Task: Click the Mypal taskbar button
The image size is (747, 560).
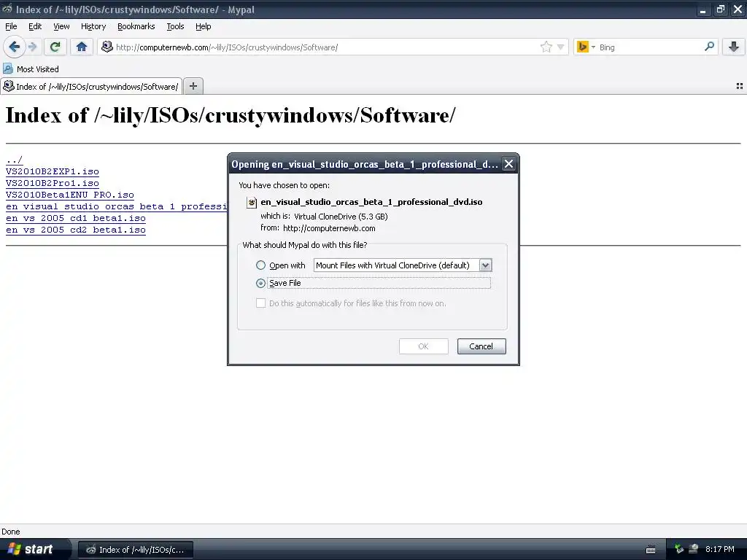Action: [135, 550]
